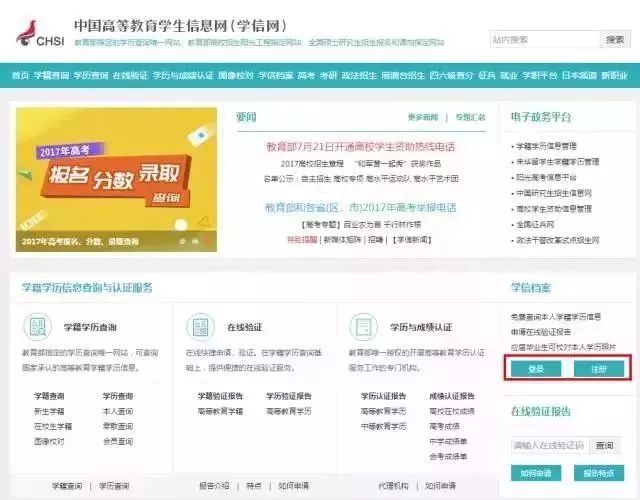This screenshot has width=640, height=500.
Task: Open the 更多新闻 link in 要闻
Action: (x=423, y=117)
